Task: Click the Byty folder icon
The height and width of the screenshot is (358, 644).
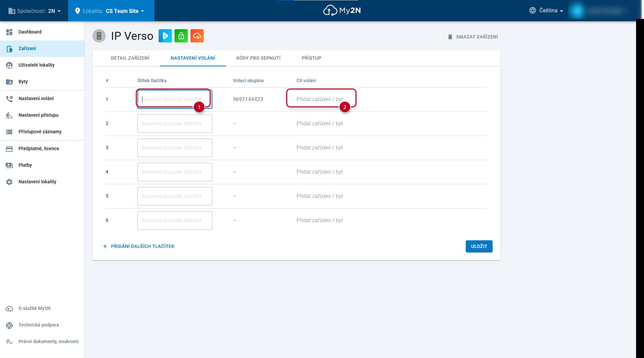Action: (9, 82)
